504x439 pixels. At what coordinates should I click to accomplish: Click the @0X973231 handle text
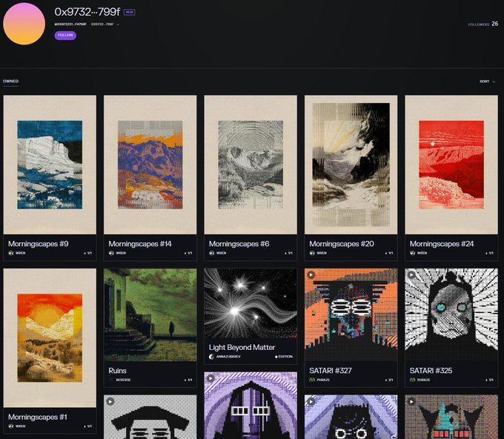[x=70, y=24]
